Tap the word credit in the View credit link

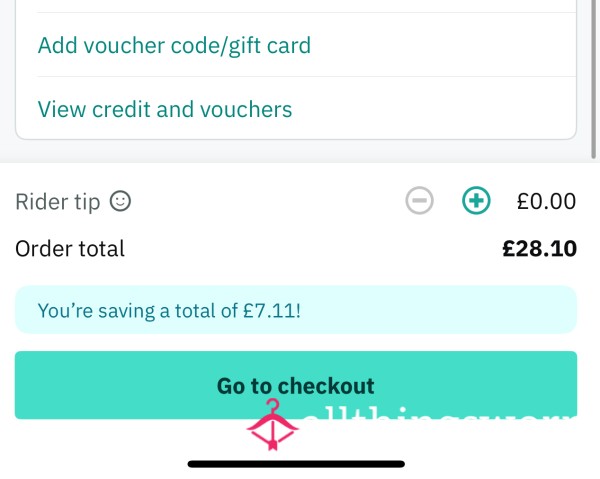(121, 109)
